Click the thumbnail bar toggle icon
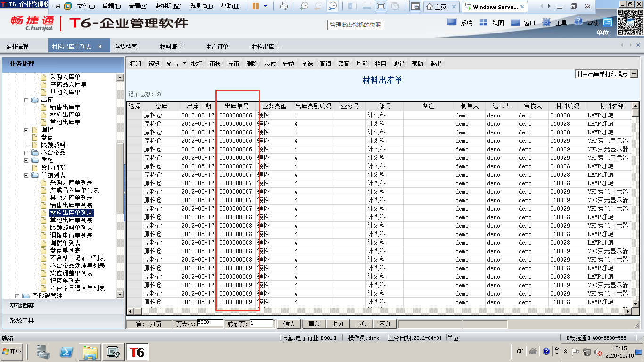The width and height of the screenshot is (644, 362). (366, 7)
